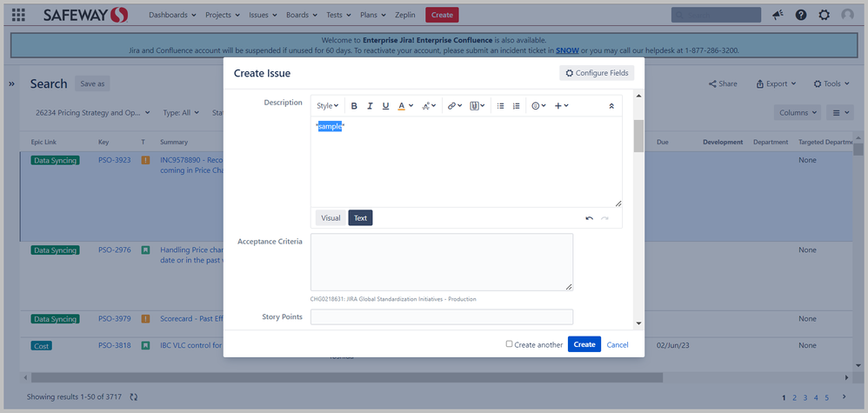Apply bold formatting in Description
The width and height of the screenshot is (868, 413).
(x=354, y=106)
